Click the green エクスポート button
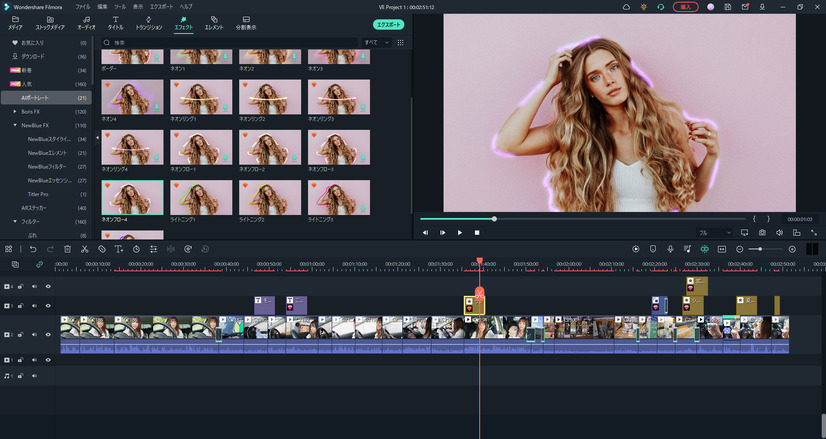Image resolution: width=826 pixels, height=439 pixels. 389,24
